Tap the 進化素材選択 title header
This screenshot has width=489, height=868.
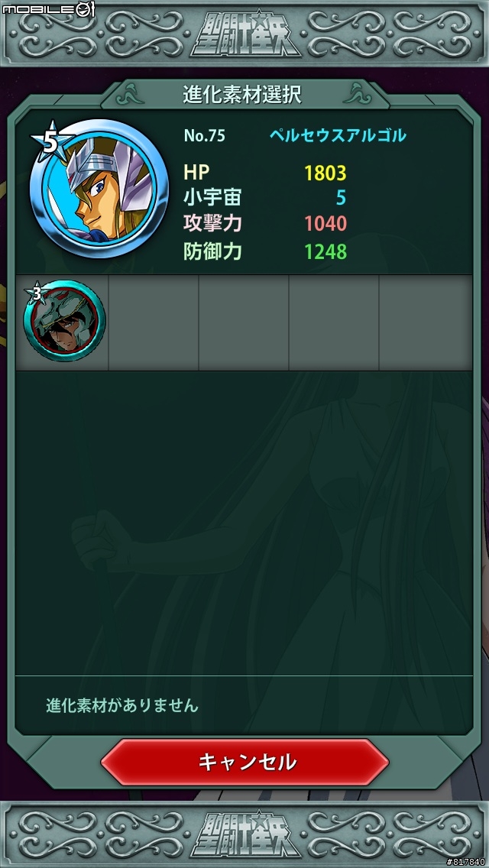(242, 95)
